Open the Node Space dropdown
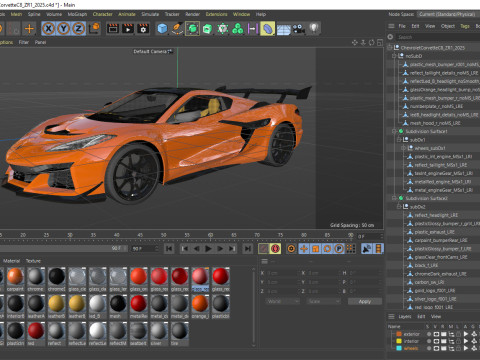Screen dimensions: 480x360 coord(448,14)
